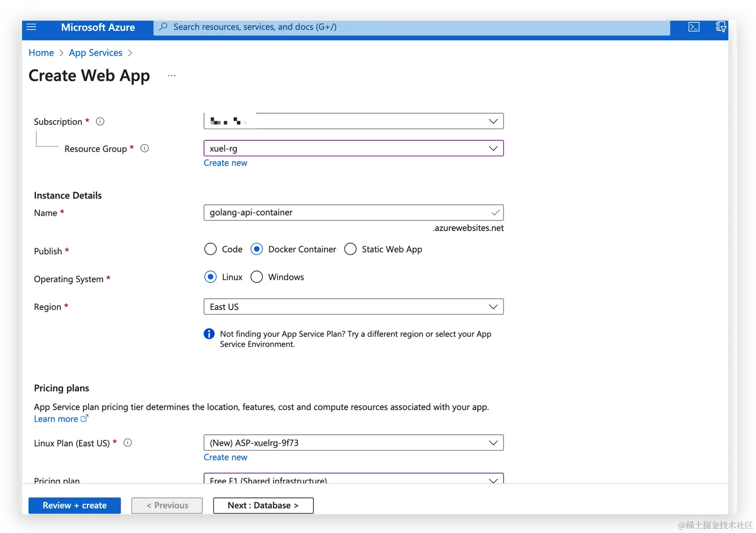Open Azure Cloud Shell icon
The height and width of the screenshot is (533, 756).
pyautogui.click(x=694, y=27)
